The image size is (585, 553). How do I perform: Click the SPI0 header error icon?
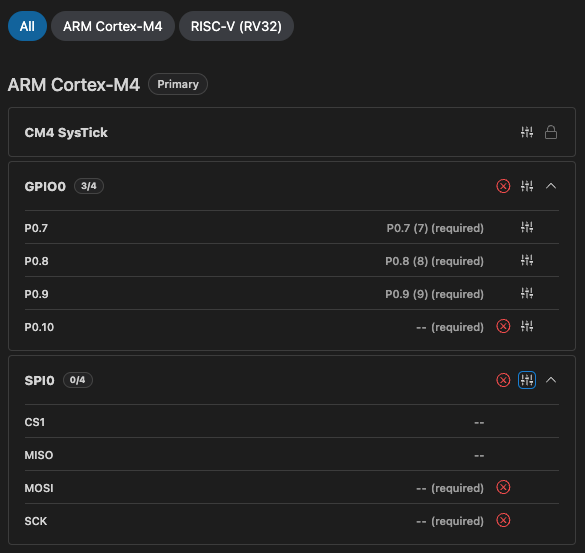[503, 380]
